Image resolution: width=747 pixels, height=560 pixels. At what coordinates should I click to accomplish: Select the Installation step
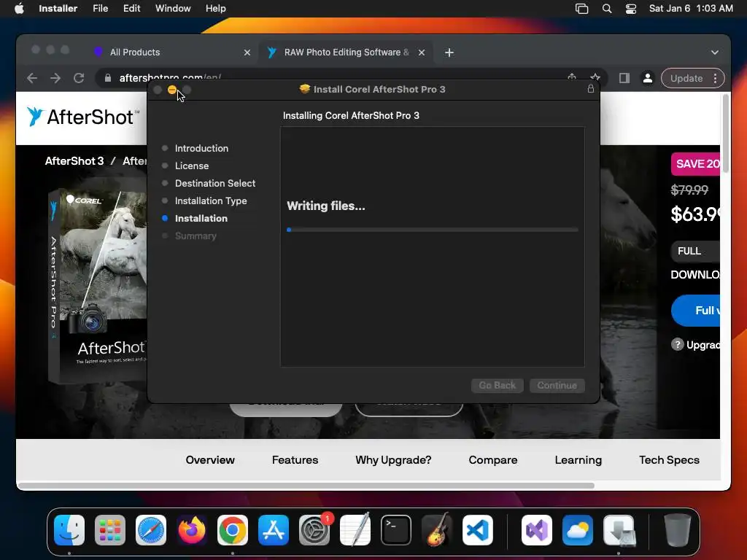click(x=201, y=219)
